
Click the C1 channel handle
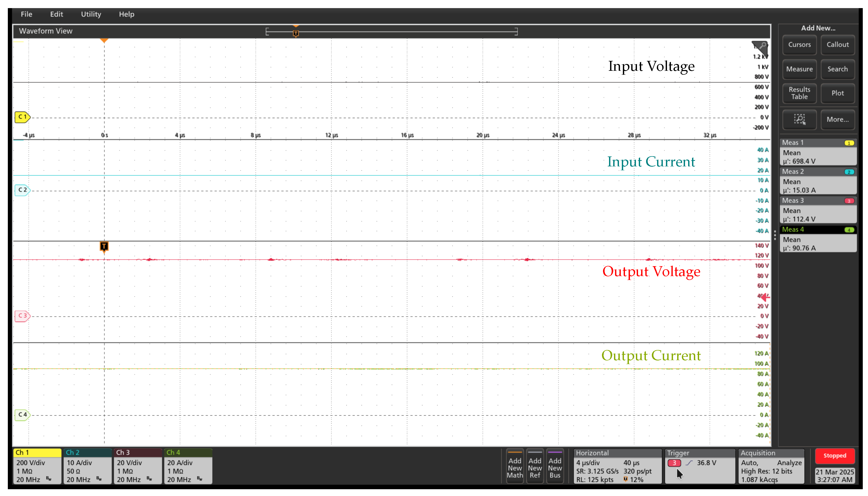(x=22, y=117)
